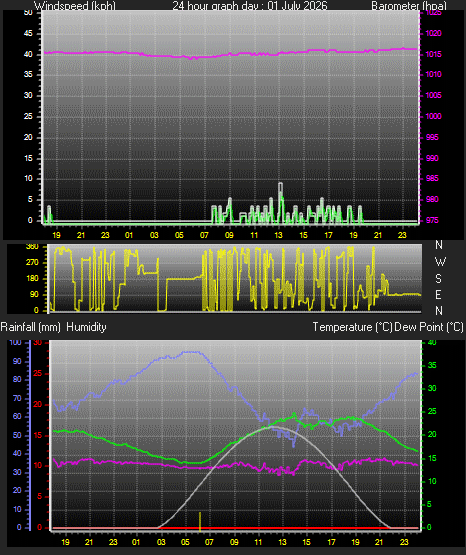The image size is (466, 555).
Task: Click the 360 wind direction scale value
Action: 32,247
